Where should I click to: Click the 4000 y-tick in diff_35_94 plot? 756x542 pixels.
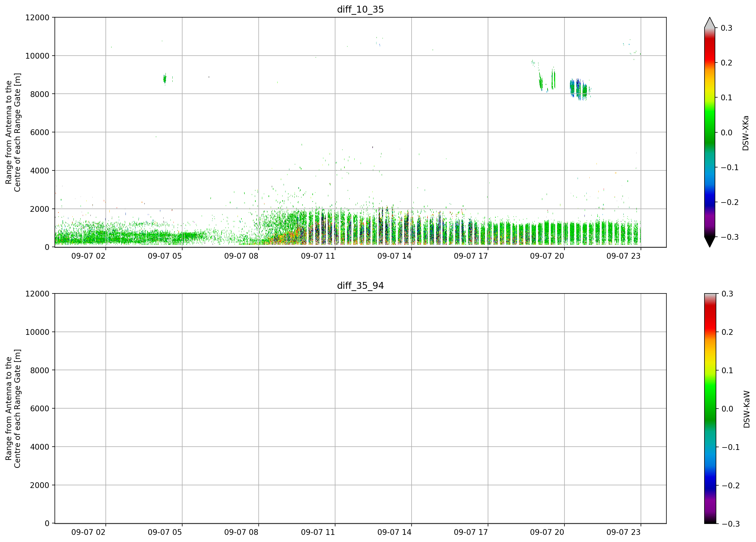pyautogui.click(x=40, y=447)
